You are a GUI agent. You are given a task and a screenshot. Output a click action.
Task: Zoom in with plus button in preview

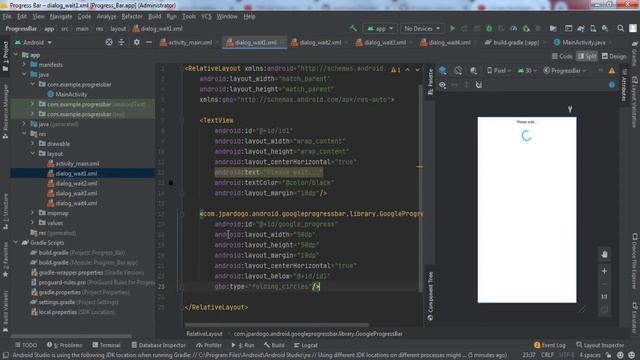tap(604, 271)
